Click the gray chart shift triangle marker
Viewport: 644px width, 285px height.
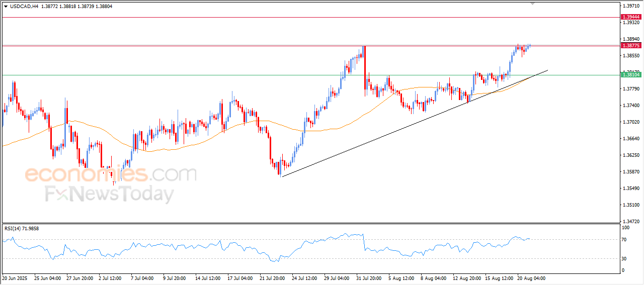coord(533,4)
